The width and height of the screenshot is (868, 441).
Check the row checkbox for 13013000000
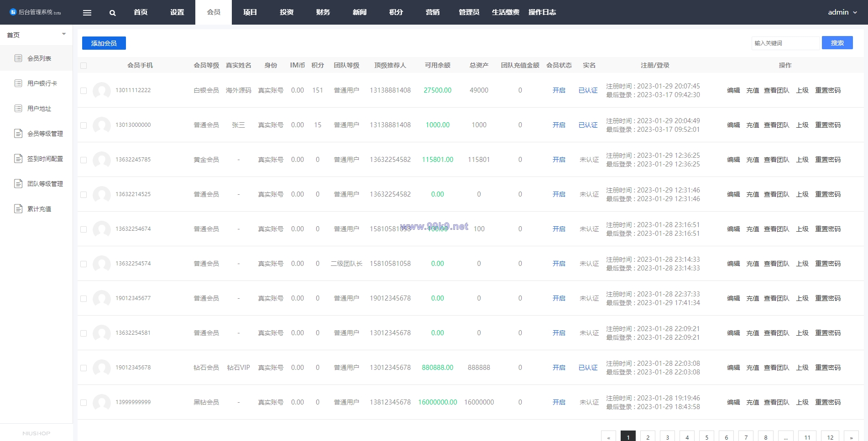84,125
